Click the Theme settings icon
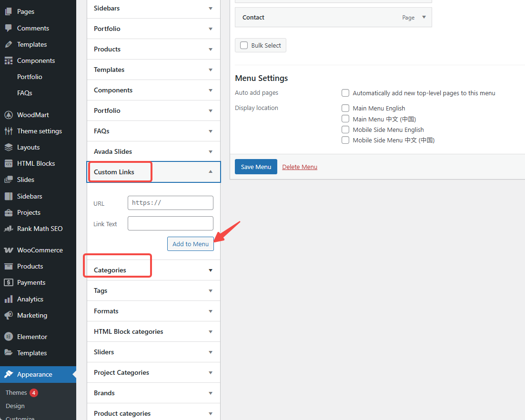Screen dimensions: 525x420 click(x=10, y=130)
